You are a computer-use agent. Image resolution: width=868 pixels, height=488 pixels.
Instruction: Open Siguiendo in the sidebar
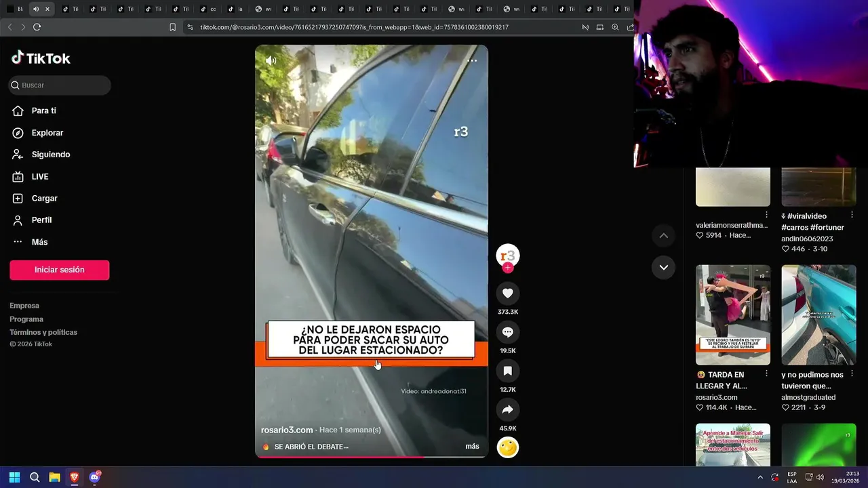point(50,155)
